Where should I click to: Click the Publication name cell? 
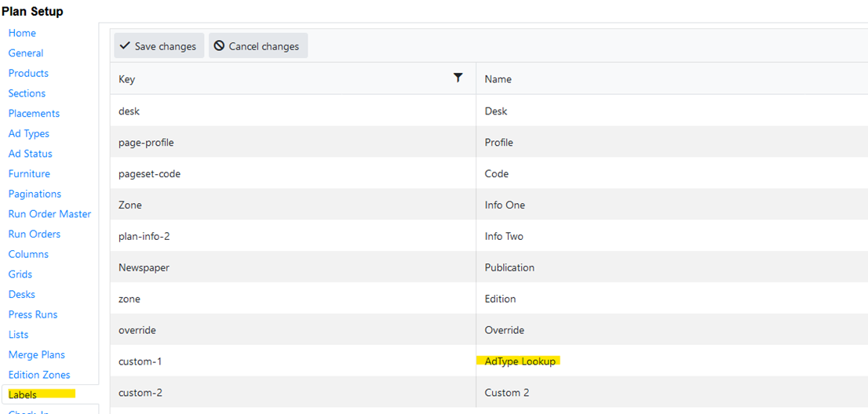[x=509, y=267]
